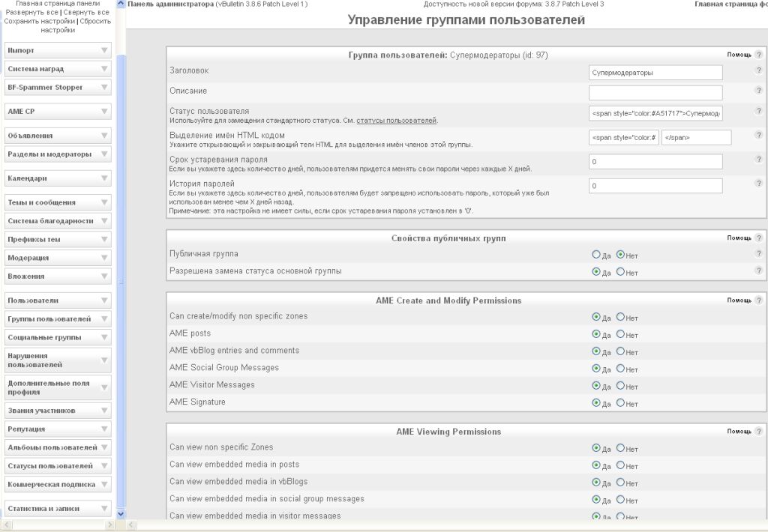Select Нет for embedded media in social group messages
Image resolution: width=768 pixels, height=532 pixels.
pos(620,499)
